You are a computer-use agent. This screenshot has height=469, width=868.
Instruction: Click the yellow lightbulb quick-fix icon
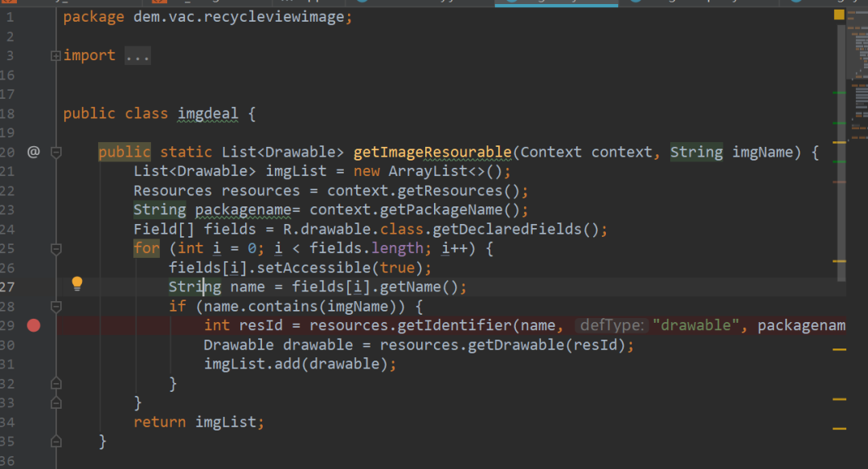[77, 283]
